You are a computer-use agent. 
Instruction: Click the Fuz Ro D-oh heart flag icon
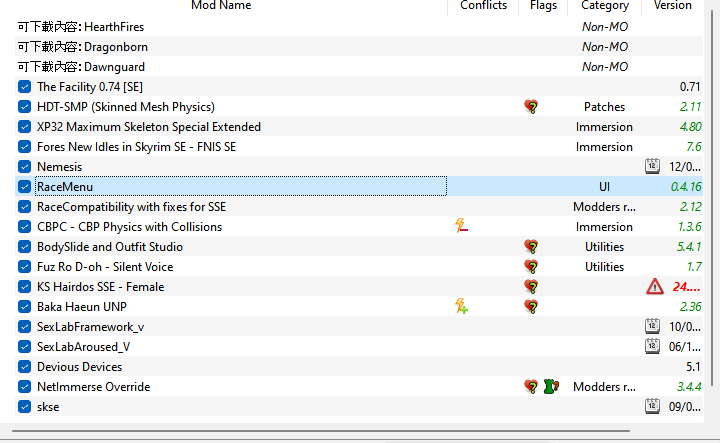531,267
